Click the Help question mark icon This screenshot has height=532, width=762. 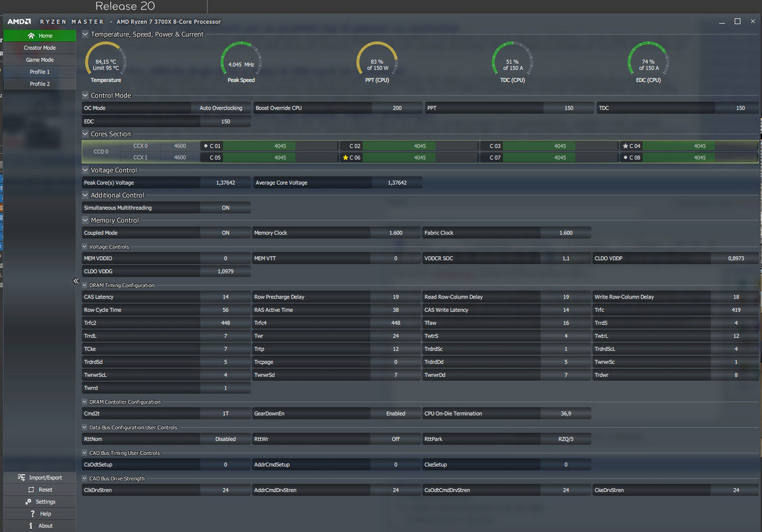click(x=33, y=513)
